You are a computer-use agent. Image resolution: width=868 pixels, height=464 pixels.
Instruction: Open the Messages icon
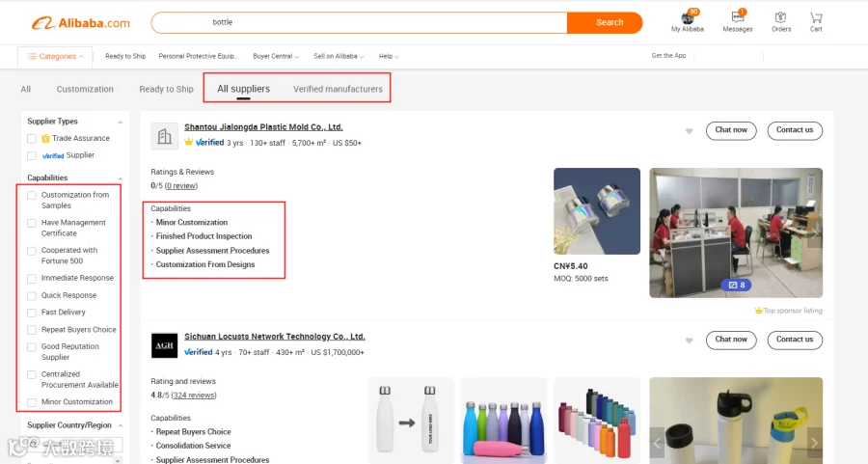738,16
